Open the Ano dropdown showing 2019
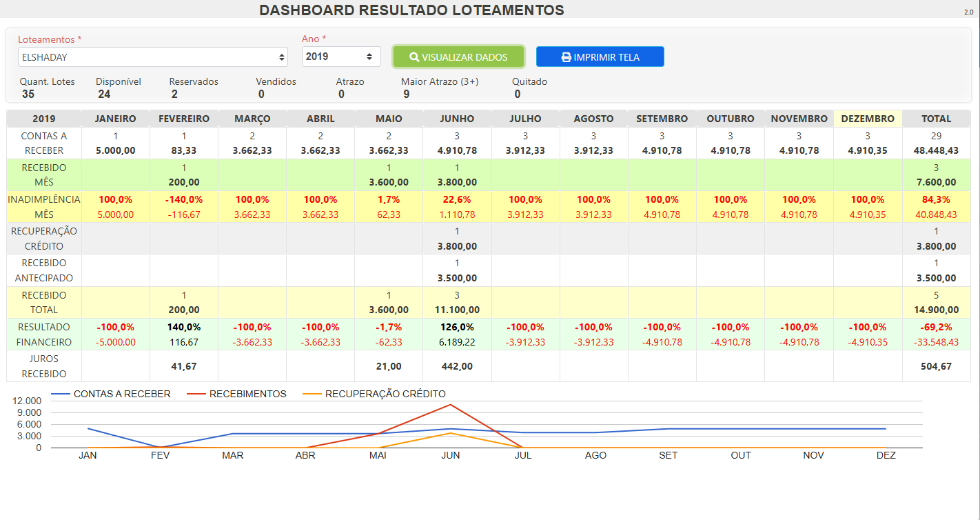This screenshot has width=980, height=520. (340, 57)
